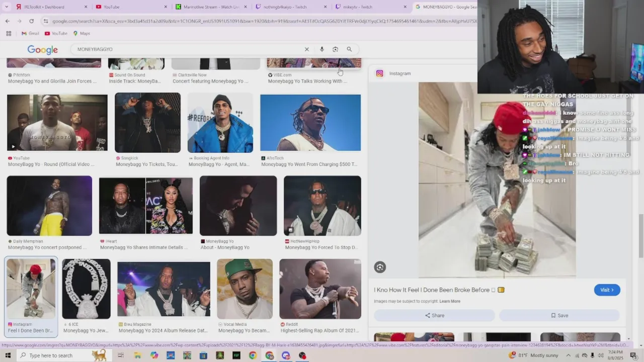Open the Bleu Magazine album release image
The image size is (644, 362).
tap(164, 289)
